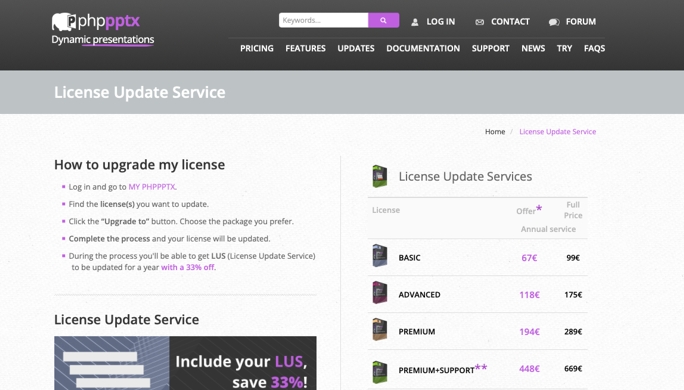The width and height of the screenshot is (684, 390).
Task: Open the TRY menu item
Action: click(564, 48)
